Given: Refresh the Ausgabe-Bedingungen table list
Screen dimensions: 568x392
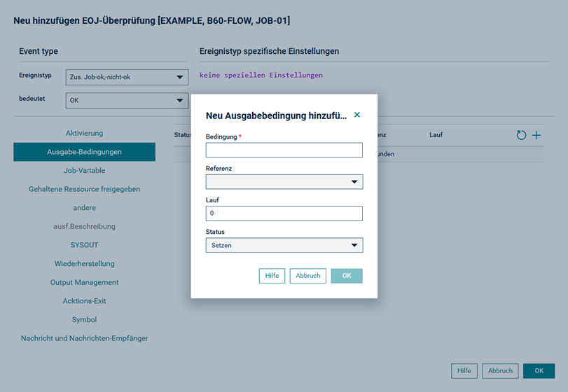Looking at the screenshot, I should click(521, 135).
